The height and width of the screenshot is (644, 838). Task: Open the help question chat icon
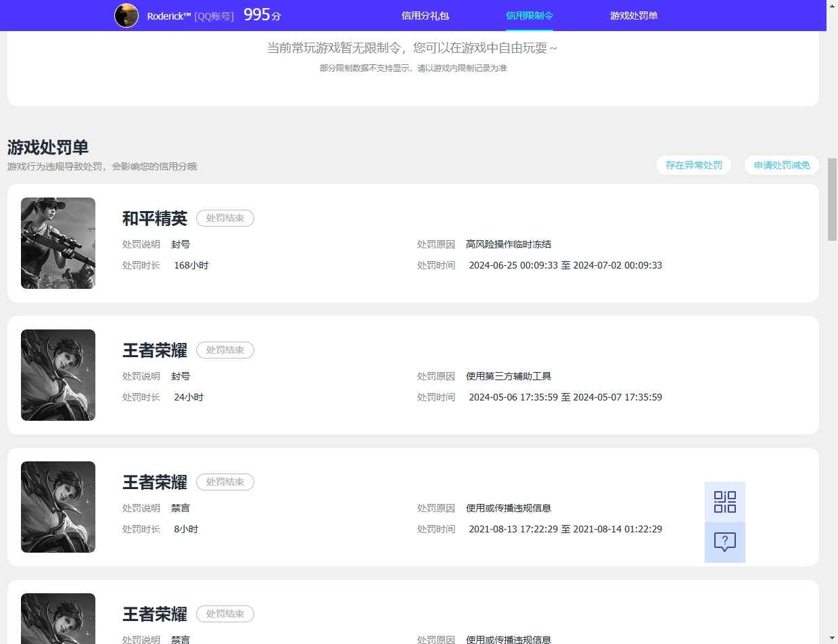pos(725,543)
